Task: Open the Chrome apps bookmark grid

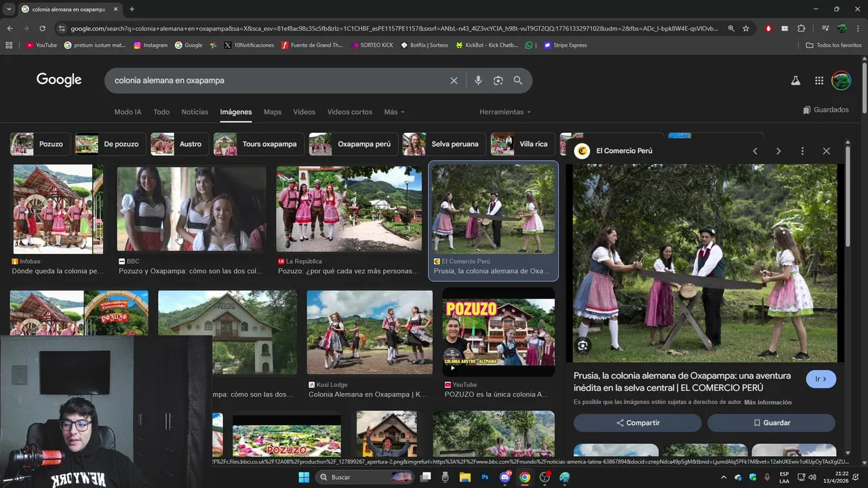Action: pyautogui.click(x=9, y=45)
